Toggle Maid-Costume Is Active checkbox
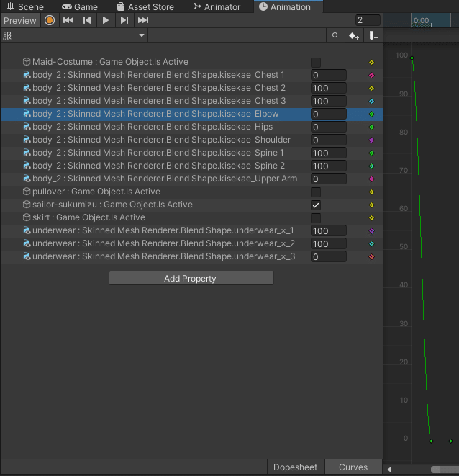This screenshot has height=476, width=459. [x=316, y=62]
